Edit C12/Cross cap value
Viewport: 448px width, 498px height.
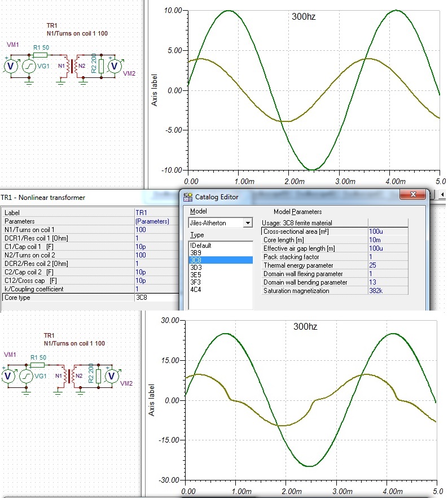pyautogui.click(x=157, y=281)
